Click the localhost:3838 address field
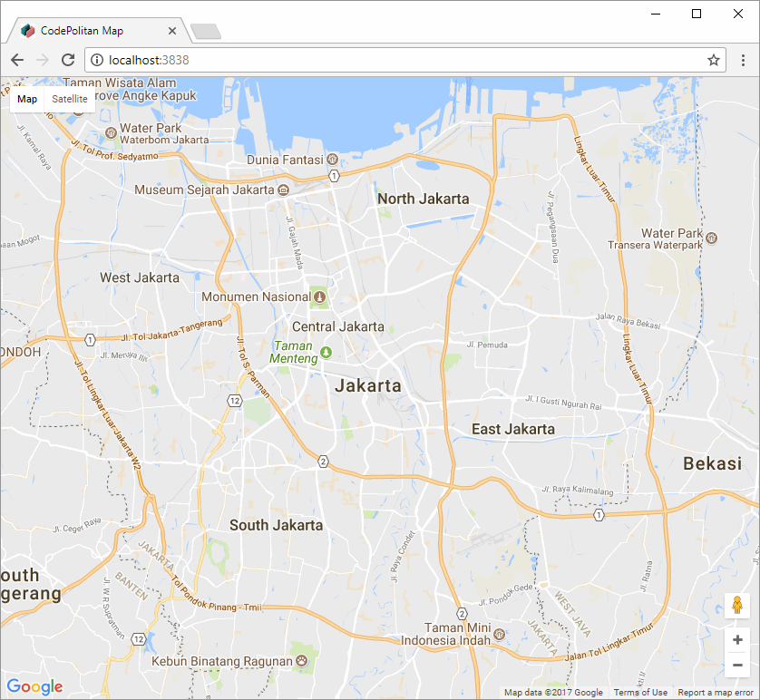Screen dimensions: 760x700 pos(405,60)
